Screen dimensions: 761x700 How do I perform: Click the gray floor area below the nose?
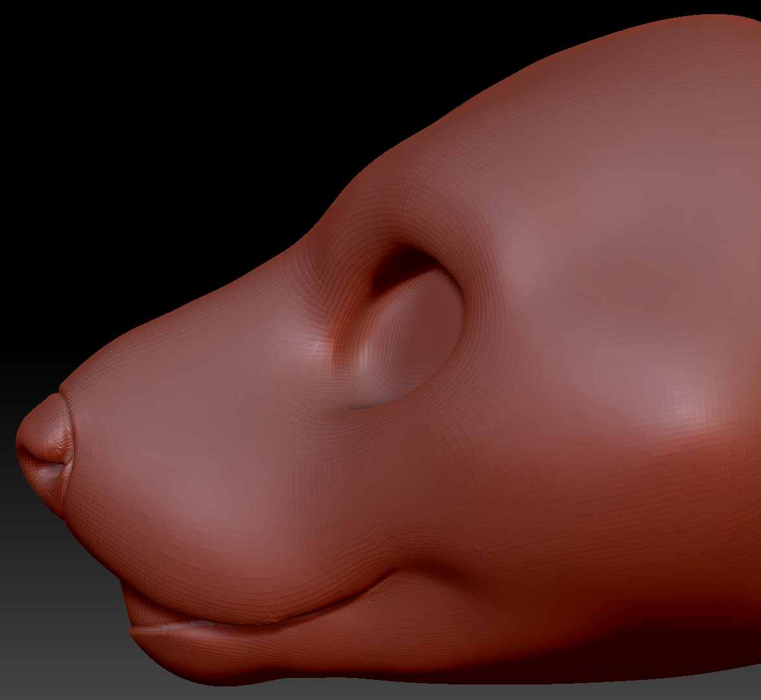coord(52,616)
